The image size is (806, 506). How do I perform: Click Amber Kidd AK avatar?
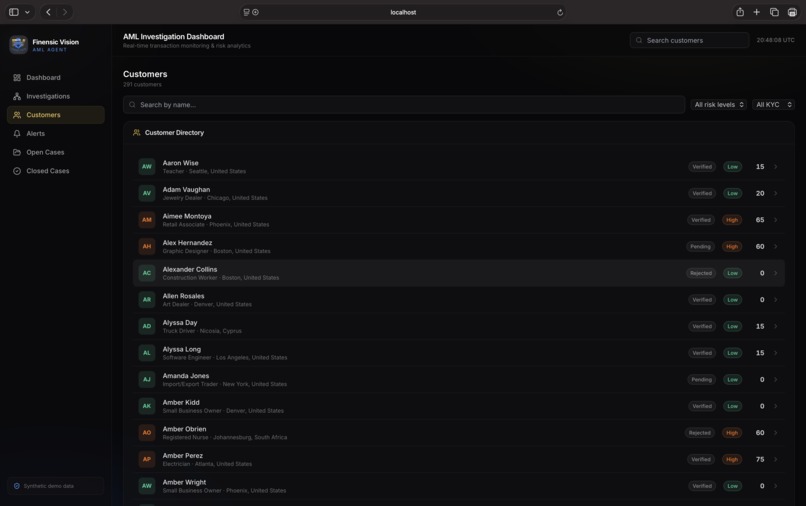[x=146, y=406]
